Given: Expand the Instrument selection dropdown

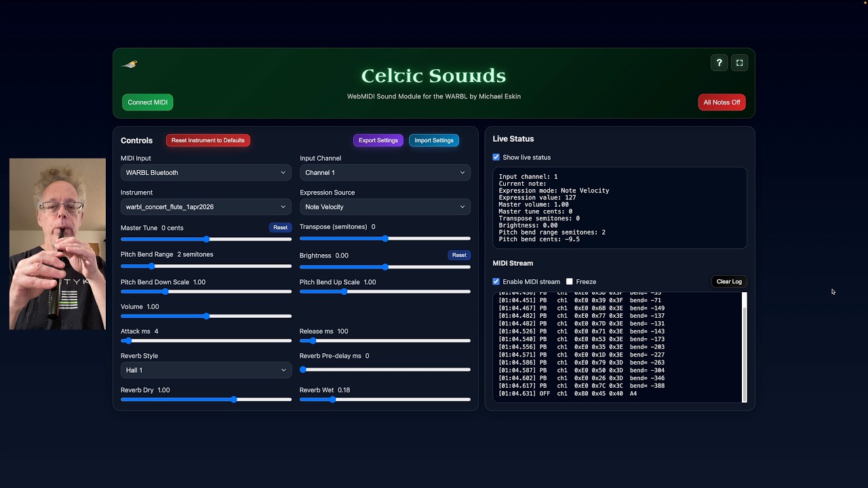Looking at the screenshot, I should coord(205,207).
